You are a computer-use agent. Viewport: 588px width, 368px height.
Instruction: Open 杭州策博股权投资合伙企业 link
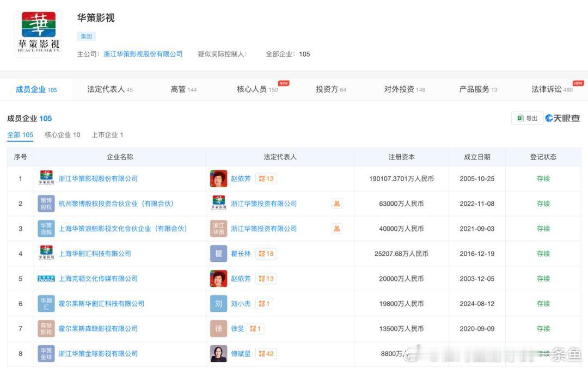pos(117,204)
